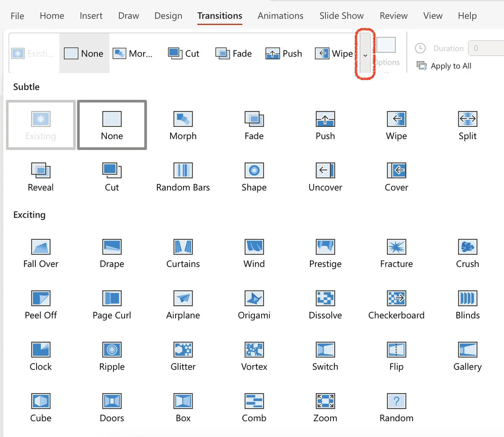
Task: Pick the Wind transition
Action: (x=254, y=253)
